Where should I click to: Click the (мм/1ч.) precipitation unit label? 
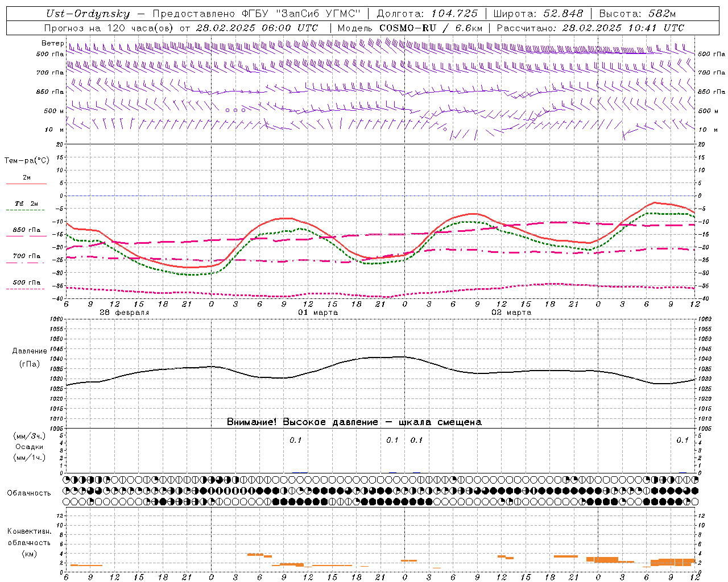(x=30, y=458)
